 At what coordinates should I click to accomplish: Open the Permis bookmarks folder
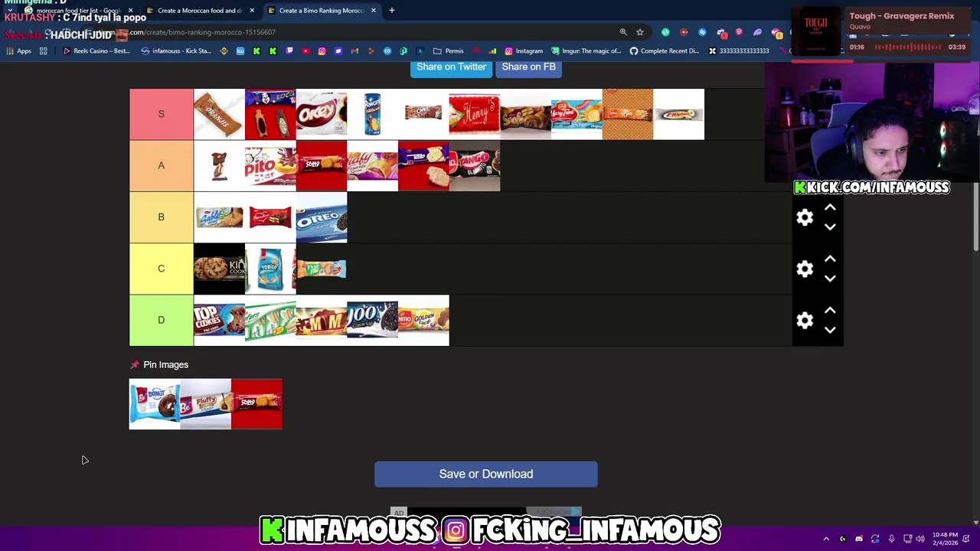click(449, 51)
